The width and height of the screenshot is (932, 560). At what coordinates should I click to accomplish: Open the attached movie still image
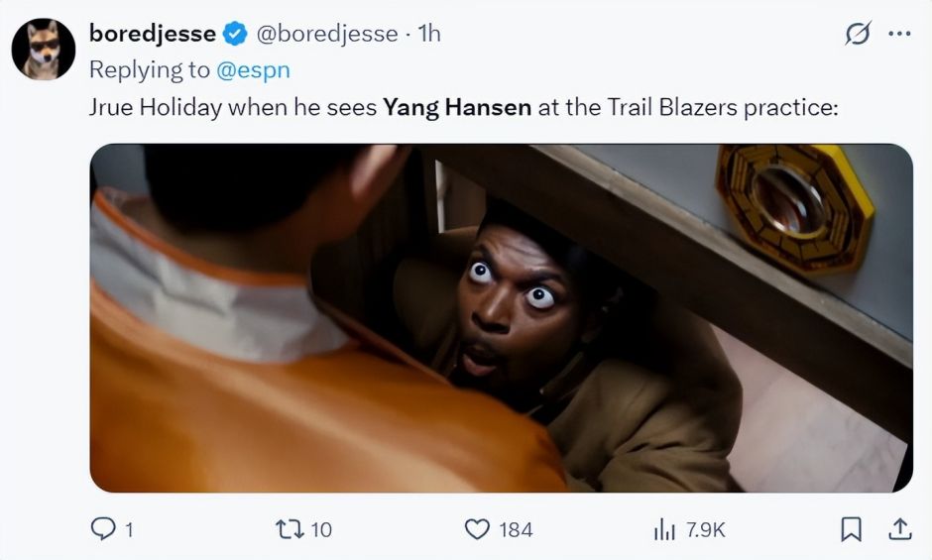click(501, 318)
